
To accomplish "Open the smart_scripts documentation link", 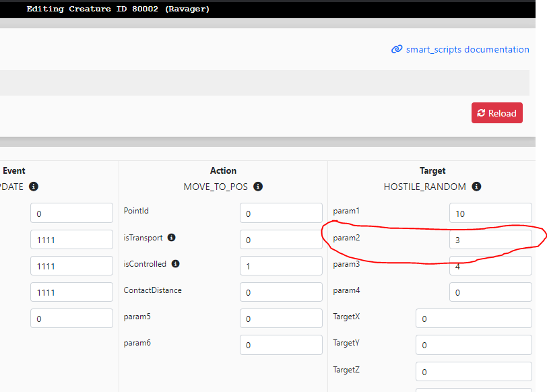I will [x=468, y=50].
